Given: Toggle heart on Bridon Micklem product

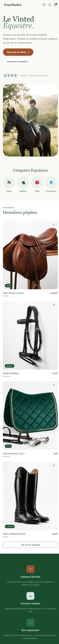Looking at the screenshot, I should (54, 305).
